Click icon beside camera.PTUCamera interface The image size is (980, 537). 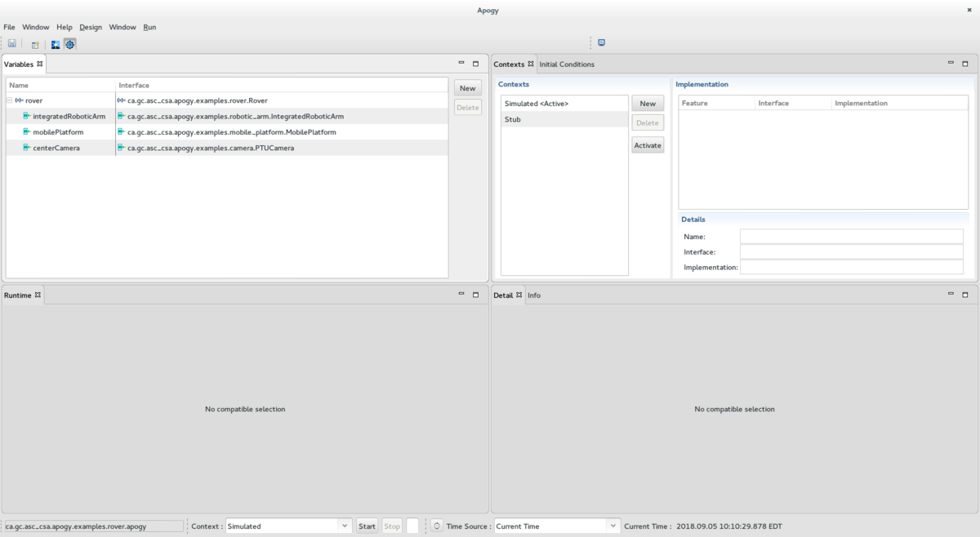[121, 148]
